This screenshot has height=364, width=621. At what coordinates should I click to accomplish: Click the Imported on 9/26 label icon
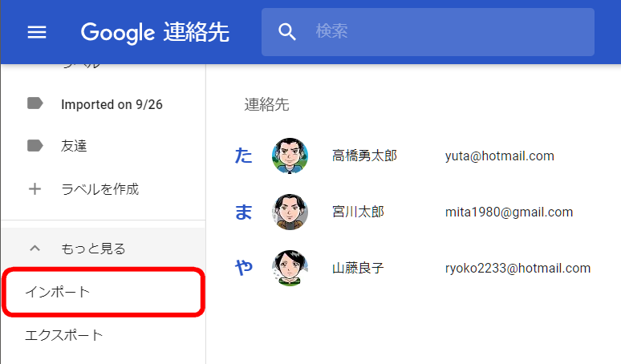34,103
